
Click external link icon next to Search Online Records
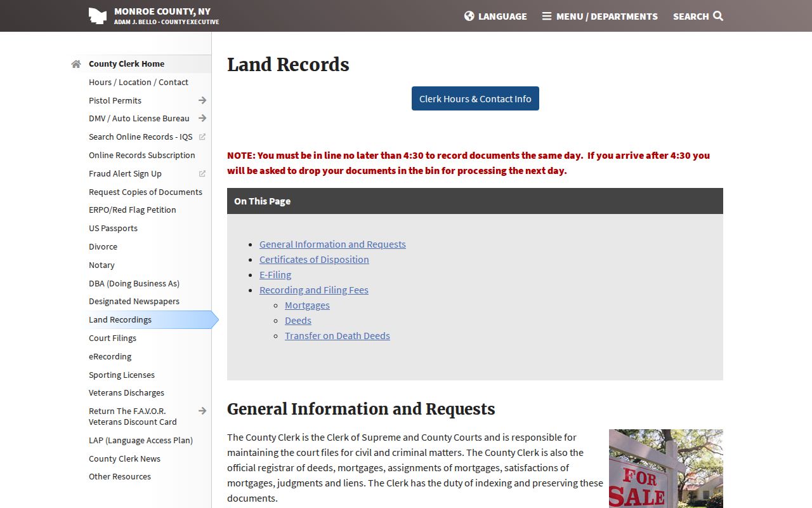(202, 137)
